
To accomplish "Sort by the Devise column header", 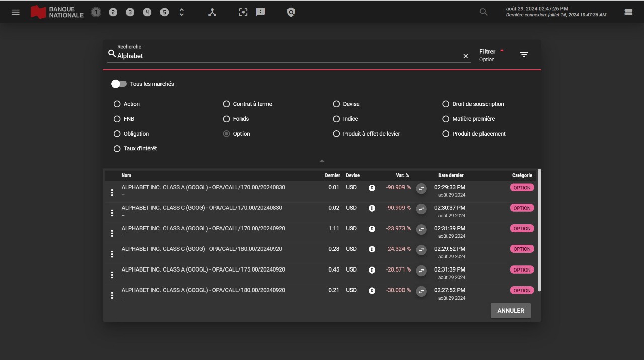I will 353,175.
